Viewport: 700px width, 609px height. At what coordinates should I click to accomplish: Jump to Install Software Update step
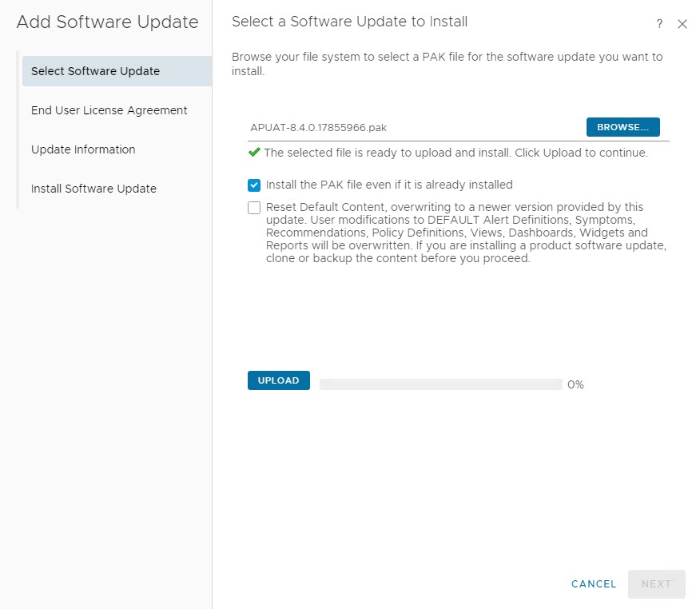pyautogui.click(x=93, y=189)
